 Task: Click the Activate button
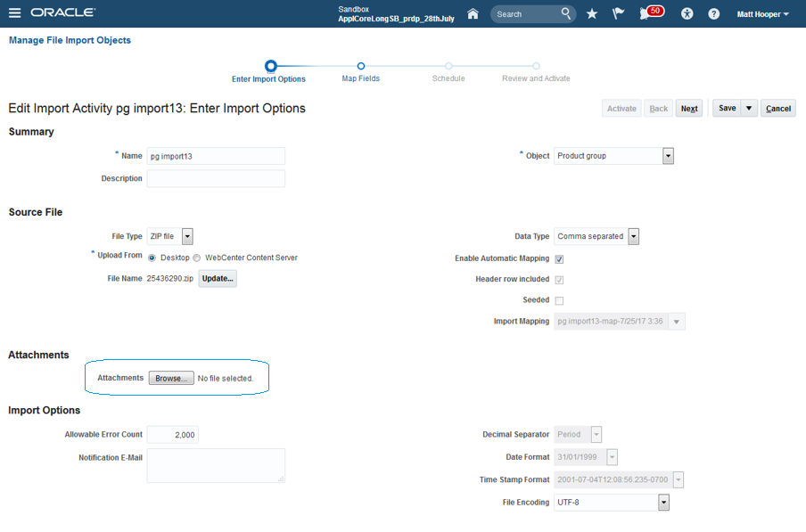point(621,109)
